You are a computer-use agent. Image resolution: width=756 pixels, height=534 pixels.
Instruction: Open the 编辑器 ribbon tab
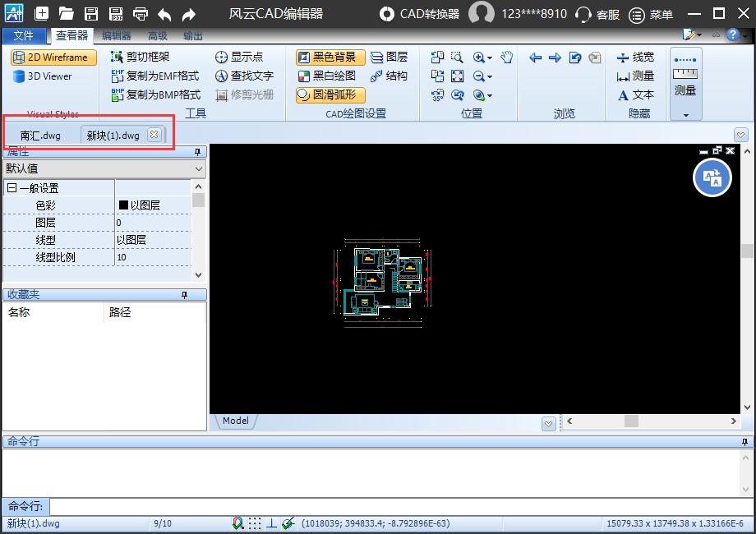[116, 36]
